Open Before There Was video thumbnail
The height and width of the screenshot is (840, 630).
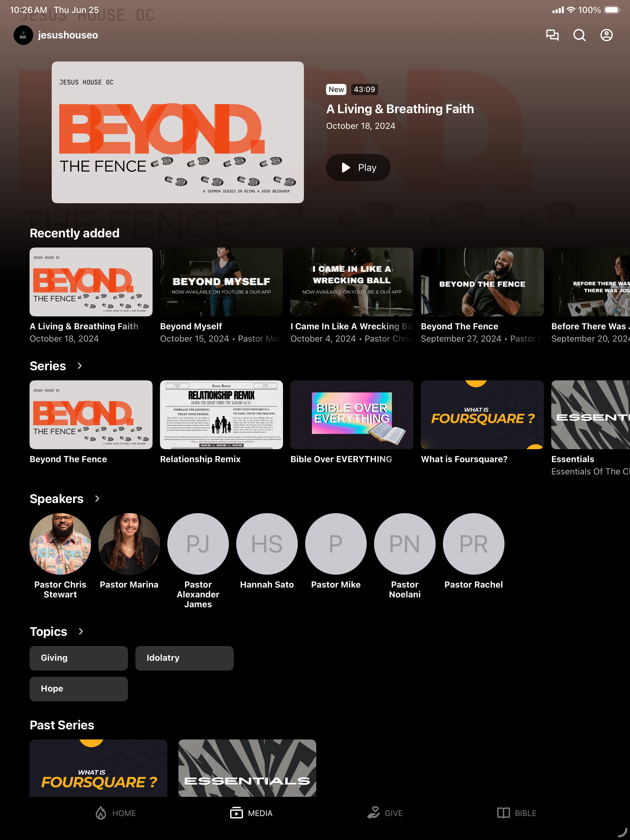pyautogui.click(x=591, y=282)
